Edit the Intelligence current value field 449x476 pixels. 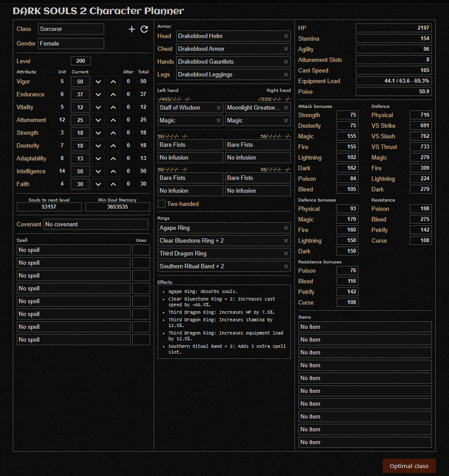pyautogui.click(x=80, y=171)
